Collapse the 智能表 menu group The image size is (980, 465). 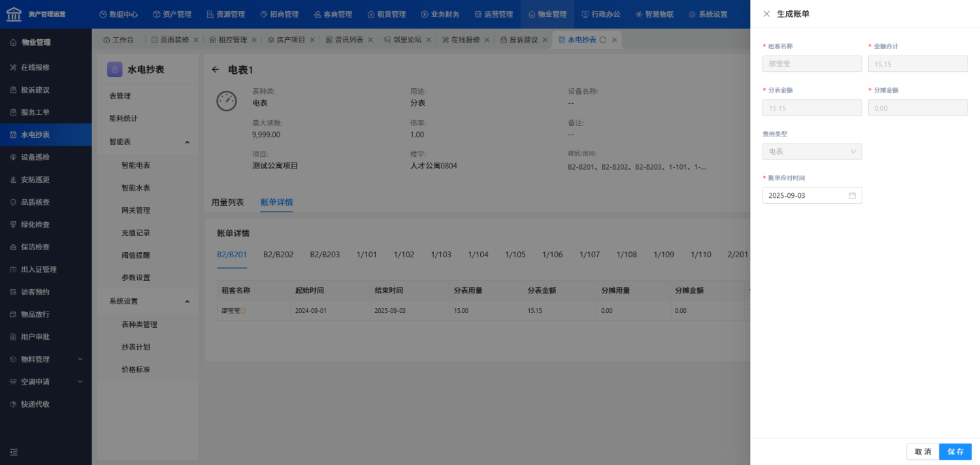187,142
